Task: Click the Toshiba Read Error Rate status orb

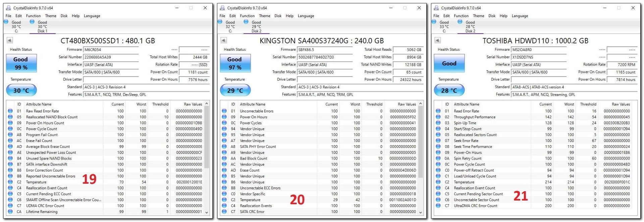Action: (438, 111)
